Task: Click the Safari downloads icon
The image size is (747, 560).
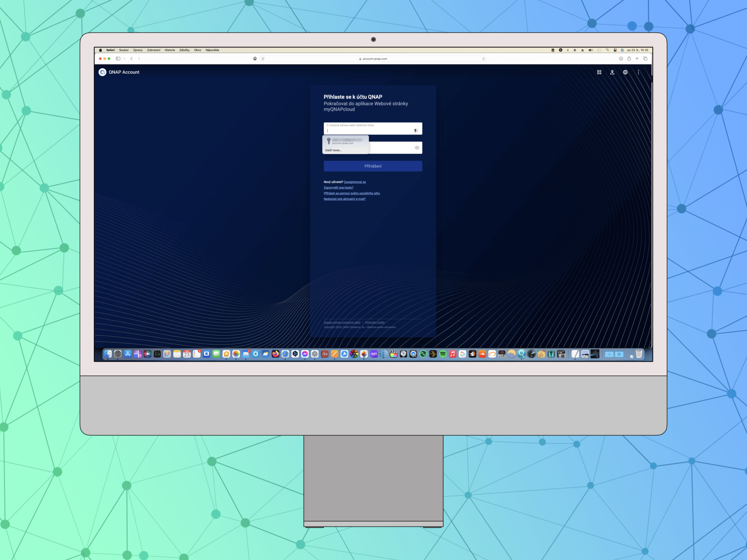Action: coord(621,59)
